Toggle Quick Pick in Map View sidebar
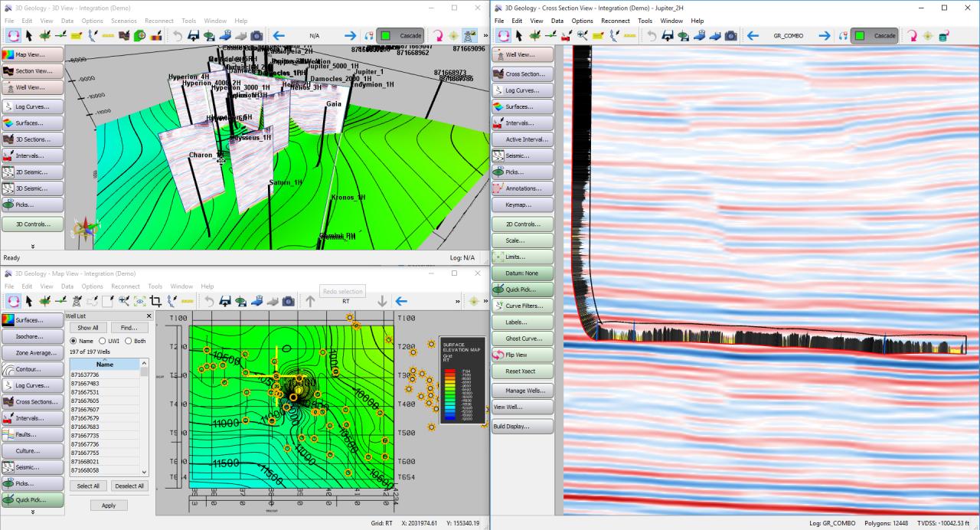The width and height of the screenshot is (980, 530). coord(33,499)
